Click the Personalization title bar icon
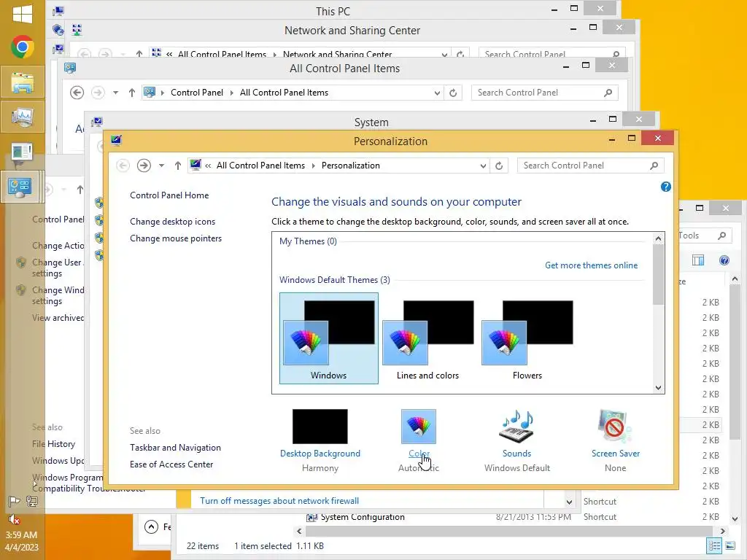 [116, 140]
